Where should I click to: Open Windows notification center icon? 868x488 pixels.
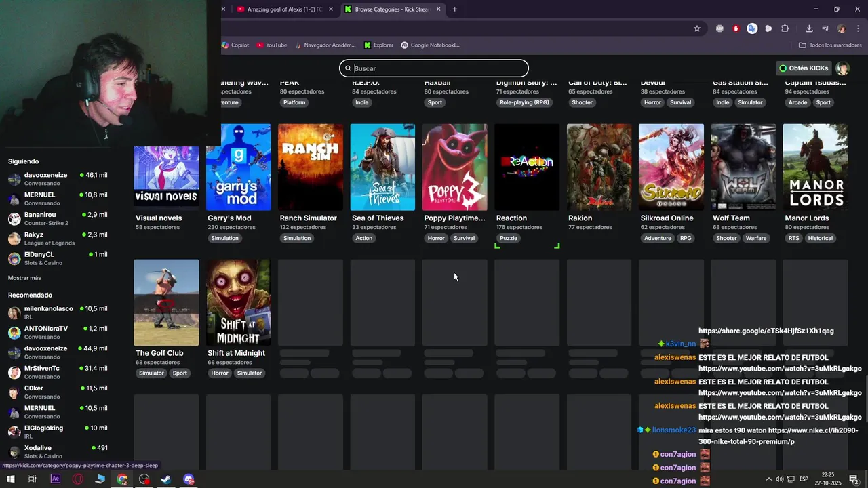click(854, 479)
